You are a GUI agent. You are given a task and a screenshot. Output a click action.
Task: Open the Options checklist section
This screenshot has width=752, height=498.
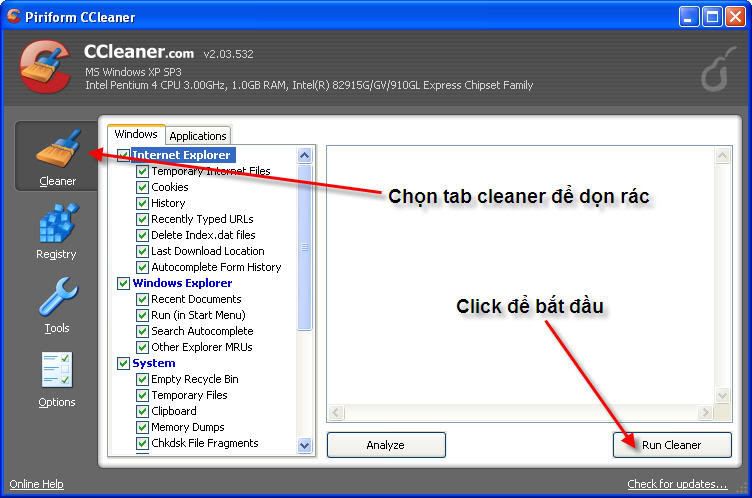tap(57, 379)
